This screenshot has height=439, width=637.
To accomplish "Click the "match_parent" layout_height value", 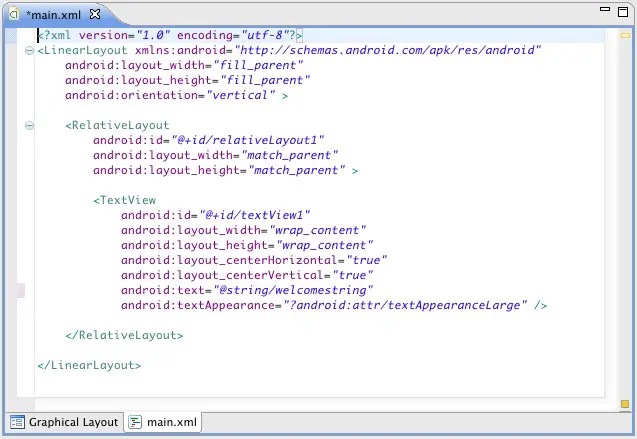I will pyautogui.click(x=297, y=170).
